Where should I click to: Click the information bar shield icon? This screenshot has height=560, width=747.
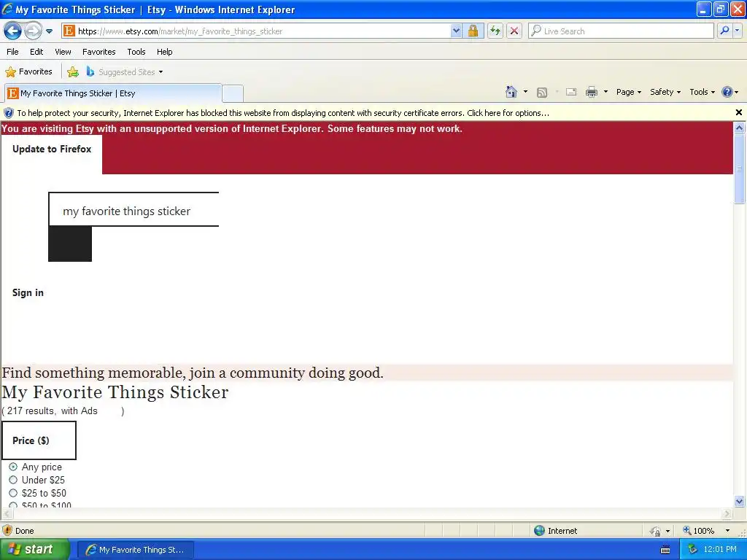(9, 113)
